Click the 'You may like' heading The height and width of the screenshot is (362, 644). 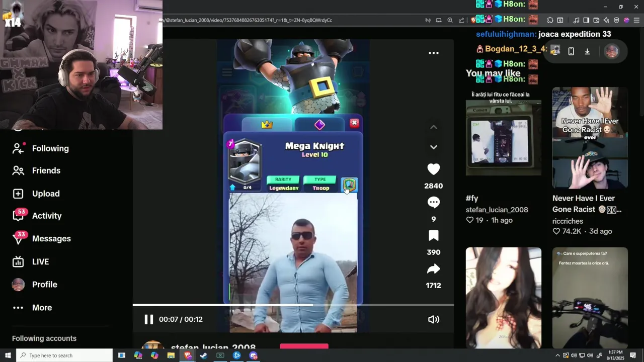coord(493,73)
